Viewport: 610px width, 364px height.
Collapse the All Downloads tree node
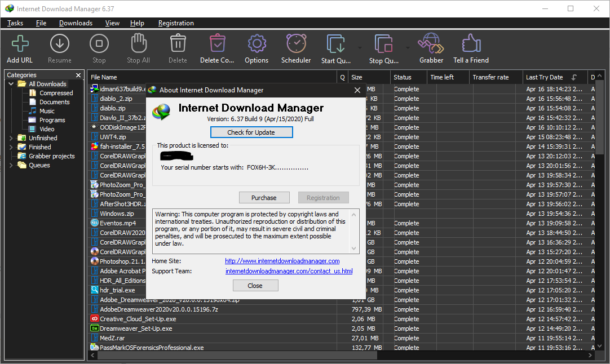(11, 84)
